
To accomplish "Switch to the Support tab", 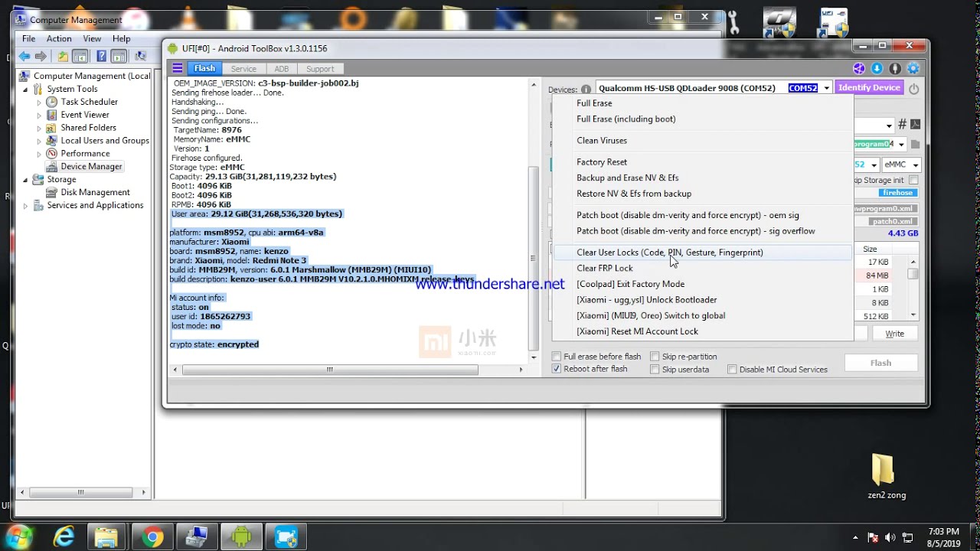I will coord(320,69).
